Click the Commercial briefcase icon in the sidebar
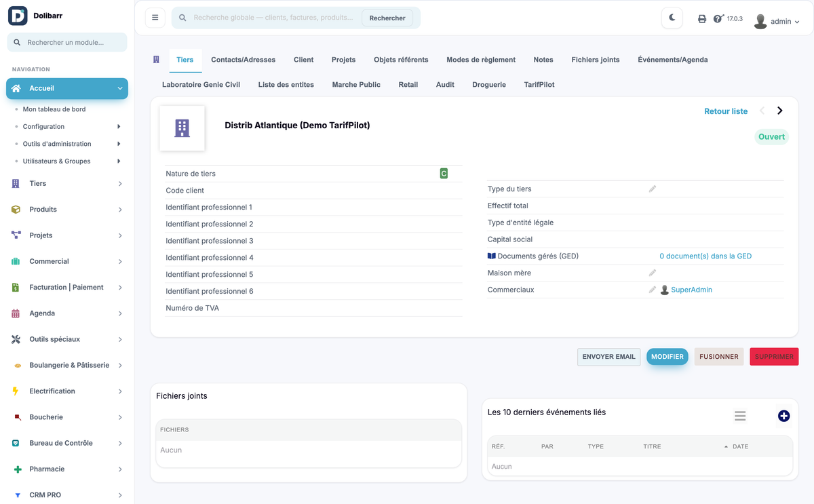 click(x=16, y=261)
